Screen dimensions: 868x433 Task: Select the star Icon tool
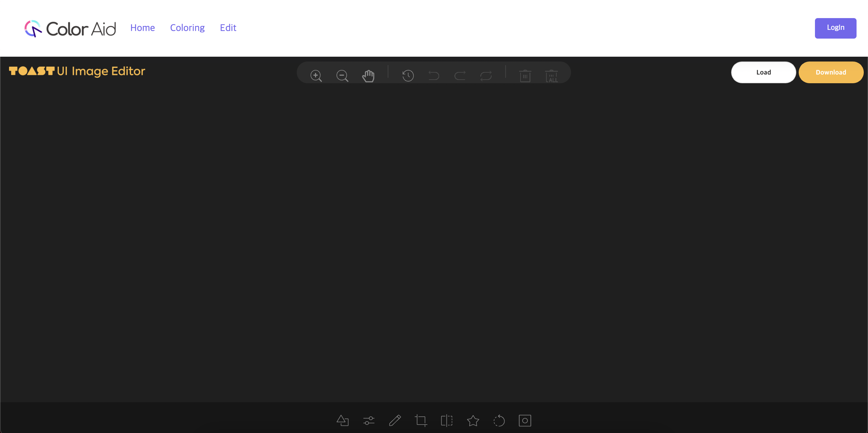tap(473, 421)
